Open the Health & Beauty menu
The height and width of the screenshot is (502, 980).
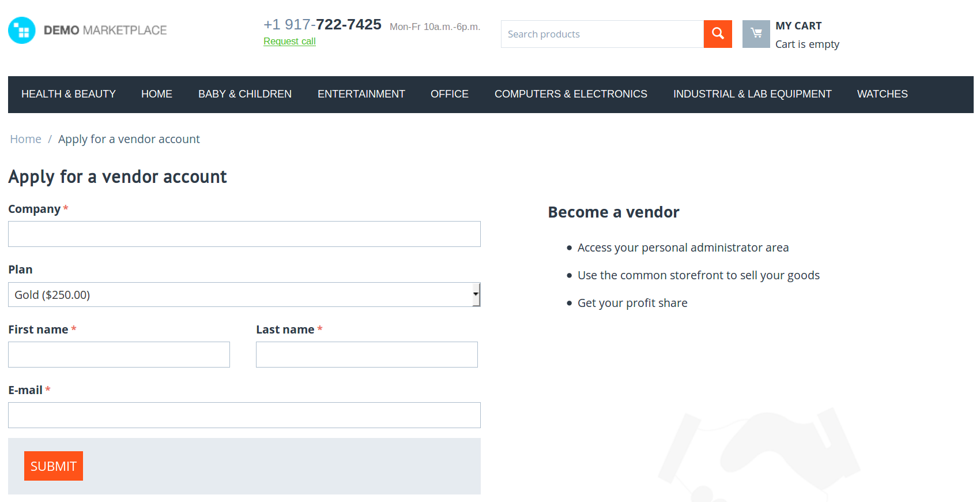tap(69, 94)
